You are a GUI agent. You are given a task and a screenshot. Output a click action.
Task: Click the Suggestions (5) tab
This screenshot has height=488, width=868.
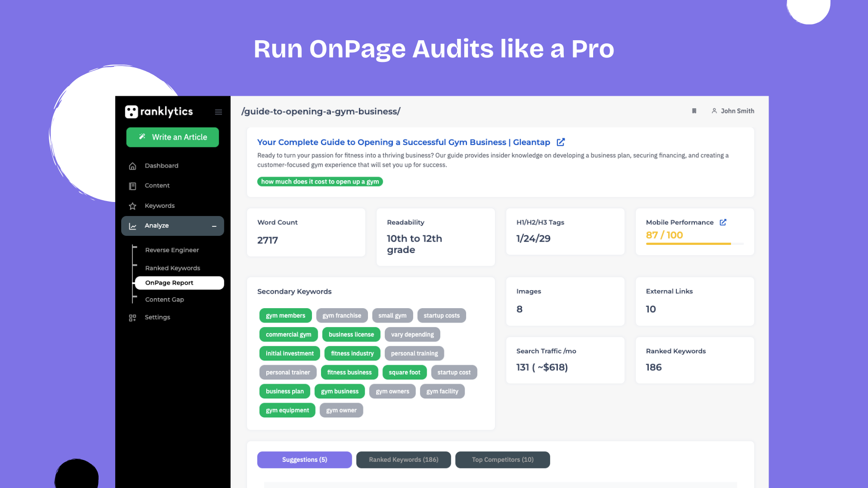click(x=305, y=460)
